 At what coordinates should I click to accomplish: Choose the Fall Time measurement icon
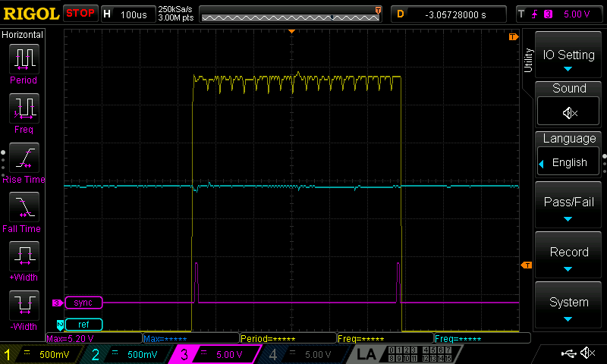[23, 207]
